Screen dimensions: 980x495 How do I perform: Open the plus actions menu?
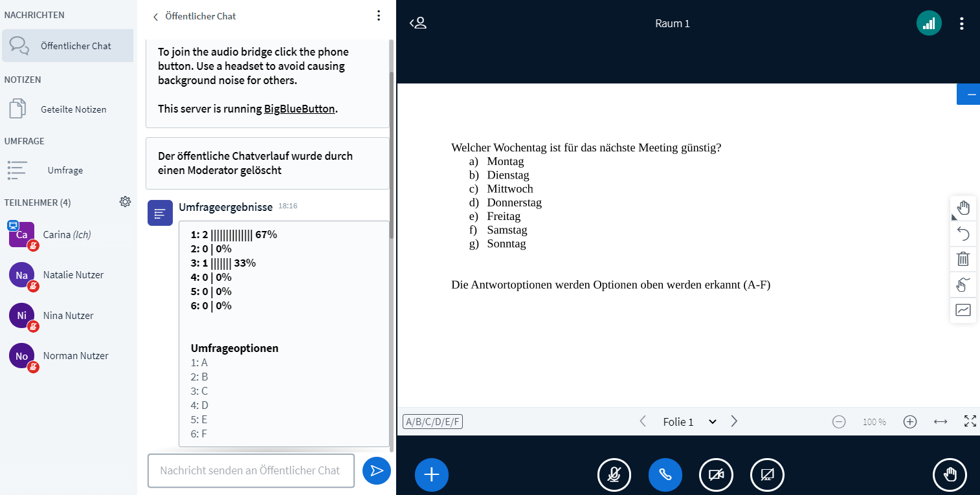431,474
